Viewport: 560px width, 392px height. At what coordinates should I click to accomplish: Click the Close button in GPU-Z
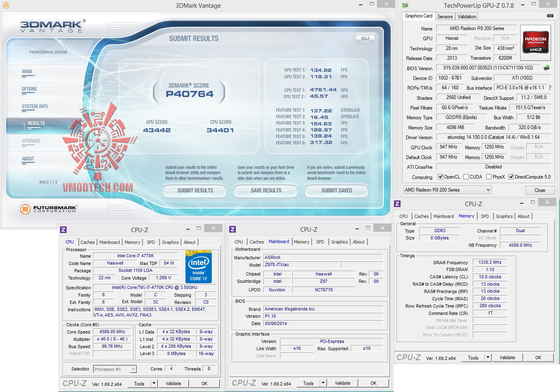click(x=540, y=190)
